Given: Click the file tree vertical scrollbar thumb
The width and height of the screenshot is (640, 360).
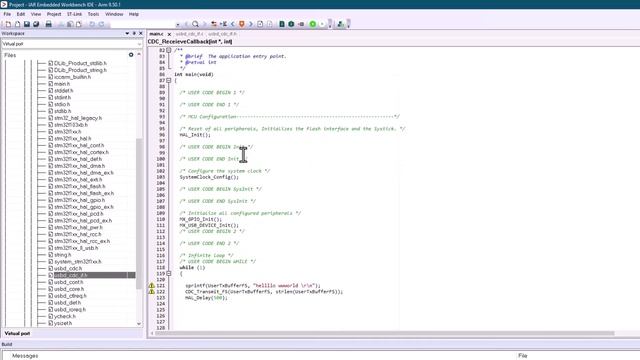Looking at the screenshot, I should [x=139, y=213].
